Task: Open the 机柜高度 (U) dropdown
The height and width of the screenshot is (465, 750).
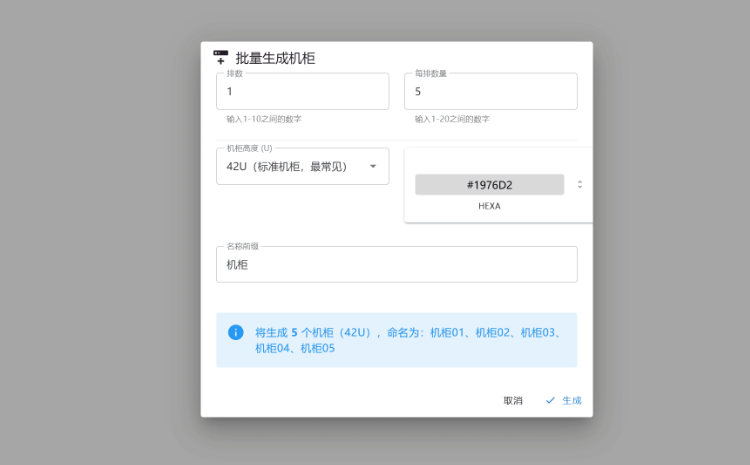Action: [302, 166]
